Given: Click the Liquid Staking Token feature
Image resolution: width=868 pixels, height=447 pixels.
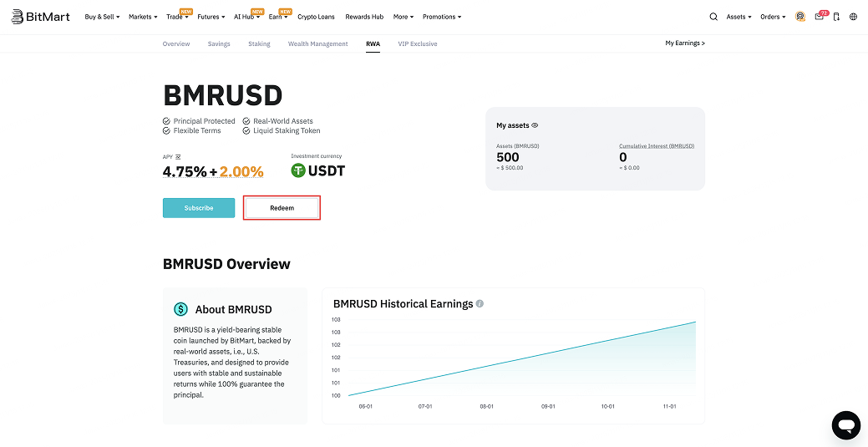Looking at the screenshot, I should (282, 130).
